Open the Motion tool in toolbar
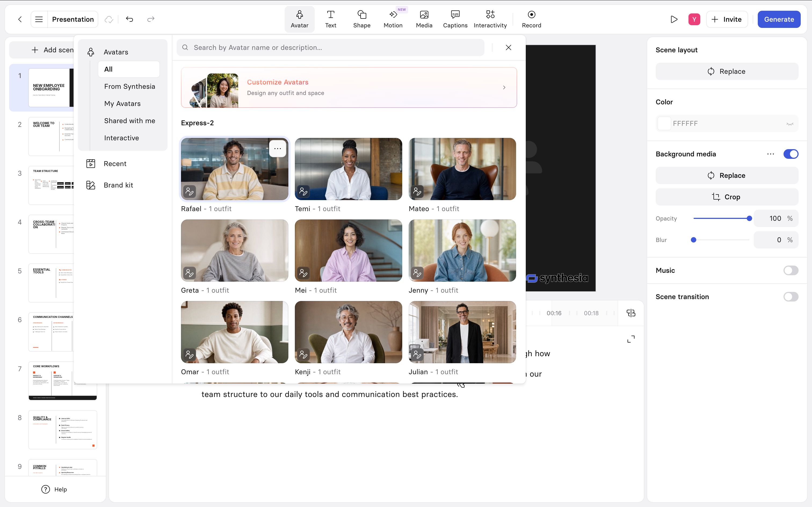 [393, 19]
